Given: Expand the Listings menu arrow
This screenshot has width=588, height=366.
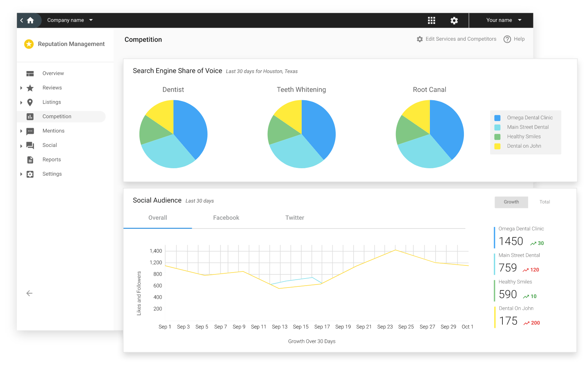Looking at the screenshot, I should 21,102.
